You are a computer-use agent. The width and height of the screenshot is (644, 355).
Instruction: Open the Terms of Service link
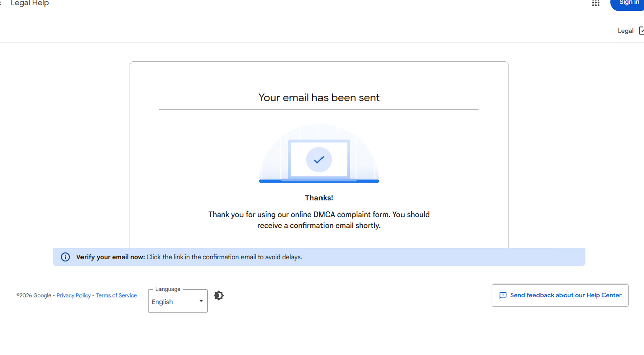tap(116, 296)
